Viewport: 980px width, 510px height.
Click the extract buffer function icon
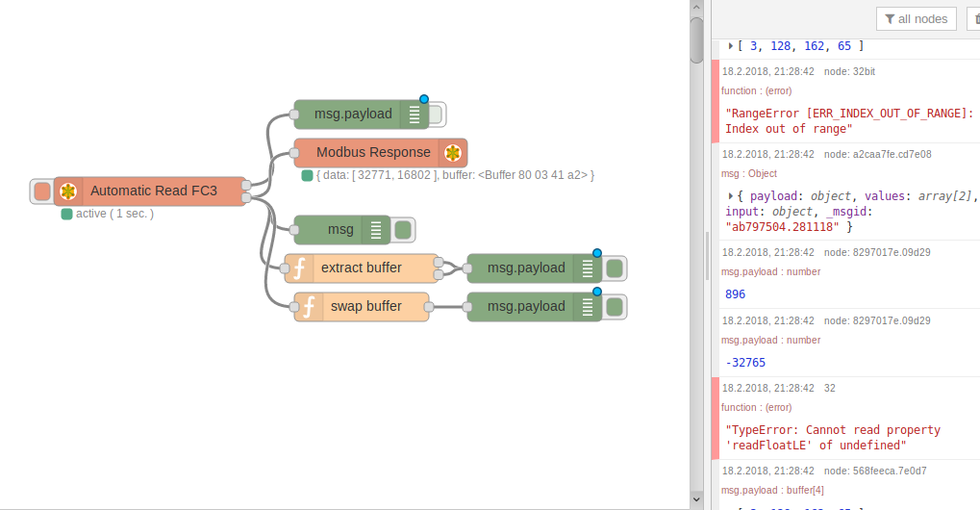tap(299, 268)
